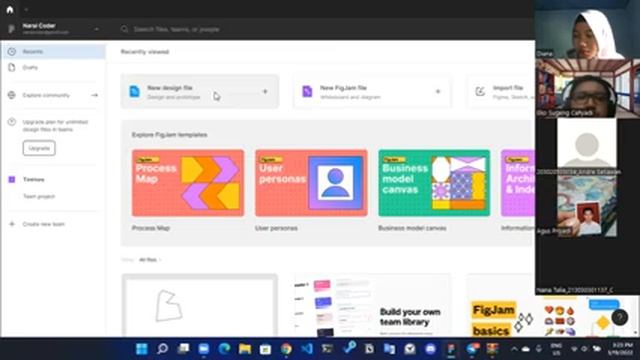Click the Figma icon in the taskbar
The image size is (640, 360).
(451, 349)
